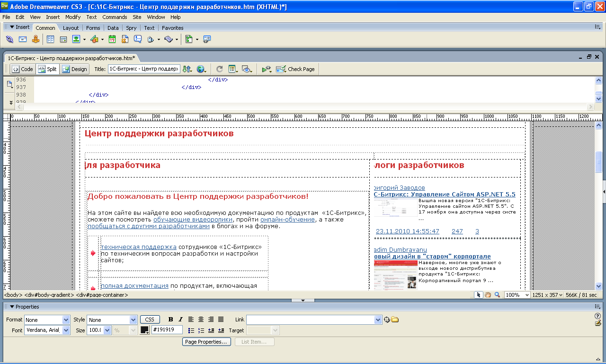606x364 pixels.
Task: Open the 'обучающие видеоролики' link
Action: pos(193,220)
